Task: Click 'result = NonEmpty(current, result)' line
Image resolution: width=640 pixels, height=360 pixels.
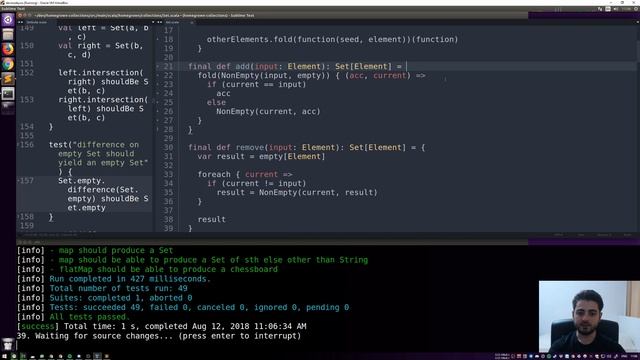Action: tap(297, 192)
